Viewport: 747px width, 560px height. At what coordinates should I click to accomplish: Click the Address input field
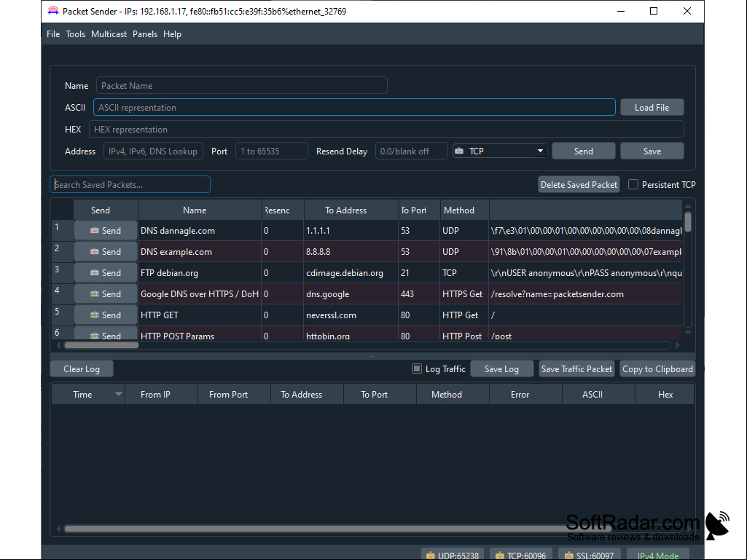click(153, 151)
